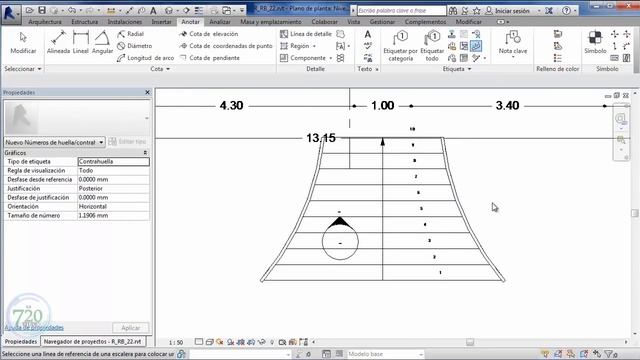This screenshot has height=360, width=640.
Task: Open the Región tool
Action: (295, 46)
